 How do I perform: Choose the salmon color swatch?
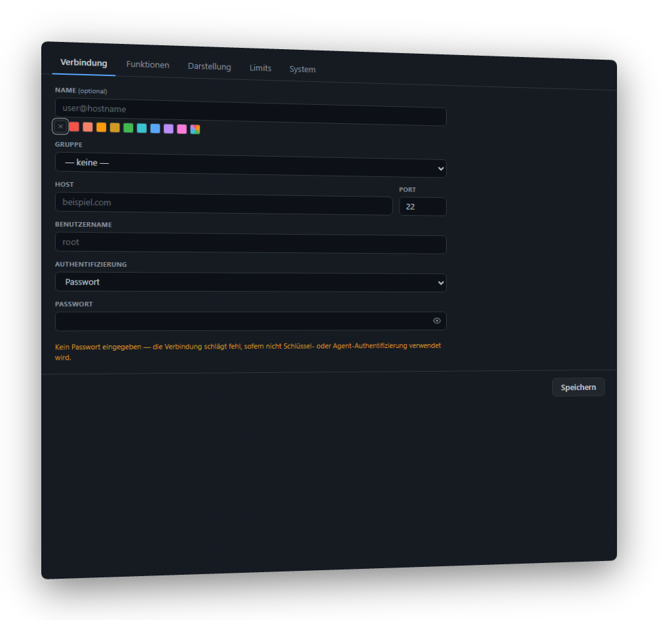(x=88, y=127)
